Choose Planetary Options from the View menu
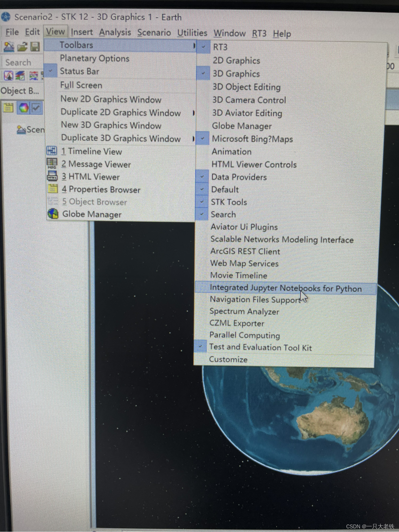This screenshot has width=399, height=532. click(x=120, y=58)
